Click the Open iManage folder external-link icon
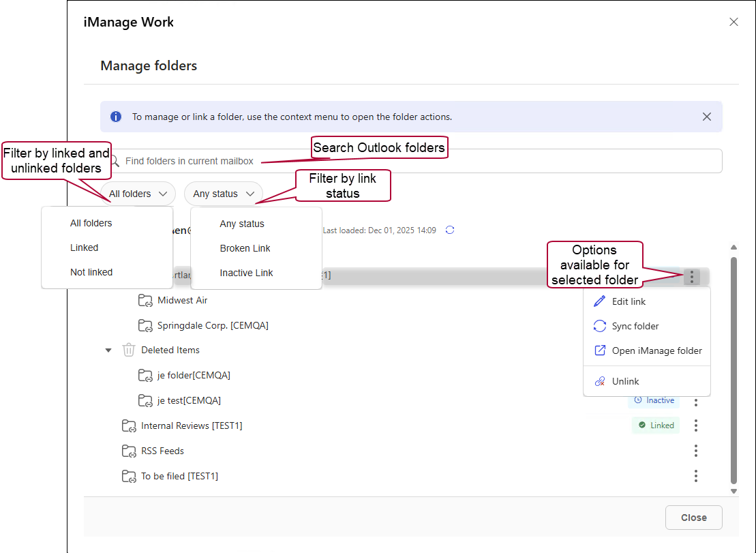The width and height of the screenshot is (756, 553). click(x=599, y=350)
